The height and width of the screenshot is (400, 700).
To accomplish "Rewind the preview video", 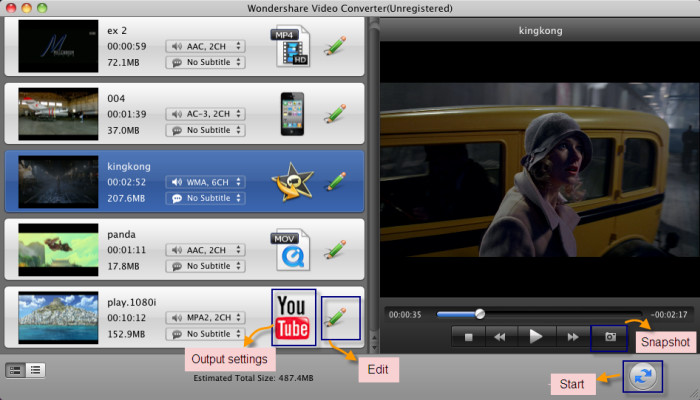I will (x=501, y=337).
